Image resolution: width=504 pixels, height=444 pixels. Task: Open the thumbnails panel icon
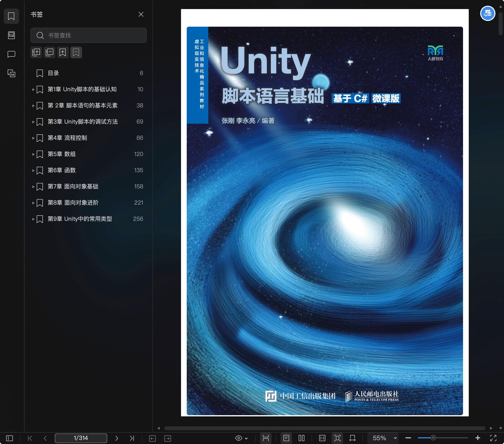[11, 35]
